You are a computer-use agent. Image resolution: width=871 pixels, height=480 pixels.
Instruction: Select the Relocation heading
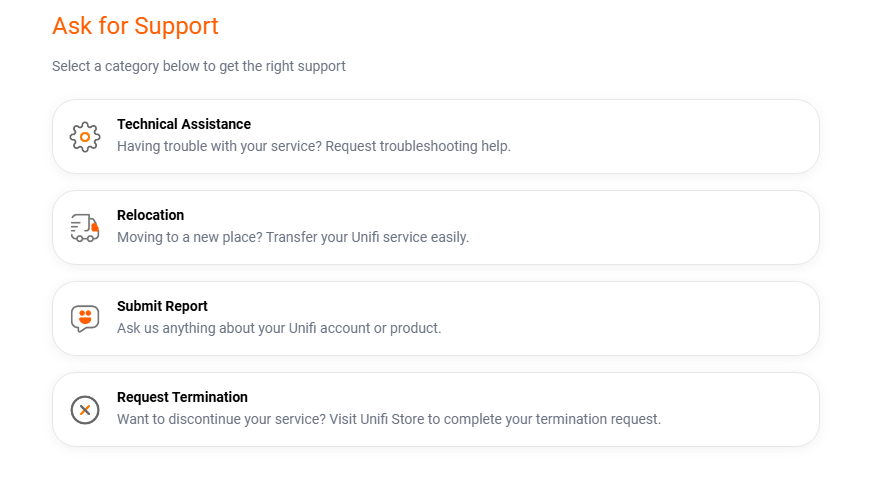(151, 215)
